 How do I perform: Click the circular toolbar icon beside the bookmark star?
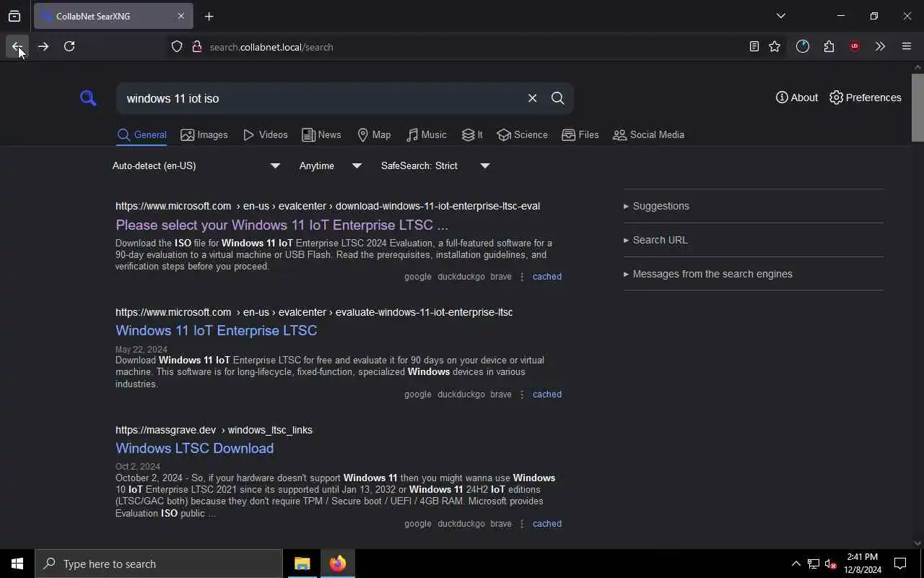pyautogui.click(x=803, y=46)
